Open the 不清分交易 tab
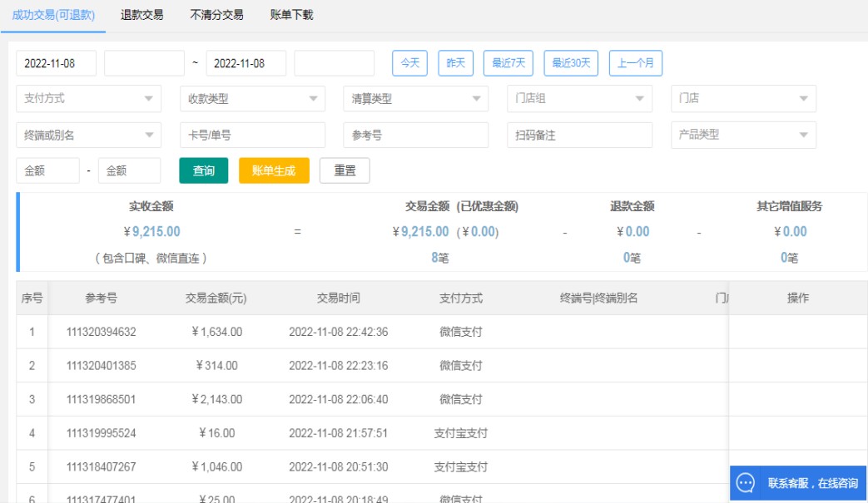 click(216, 15)
